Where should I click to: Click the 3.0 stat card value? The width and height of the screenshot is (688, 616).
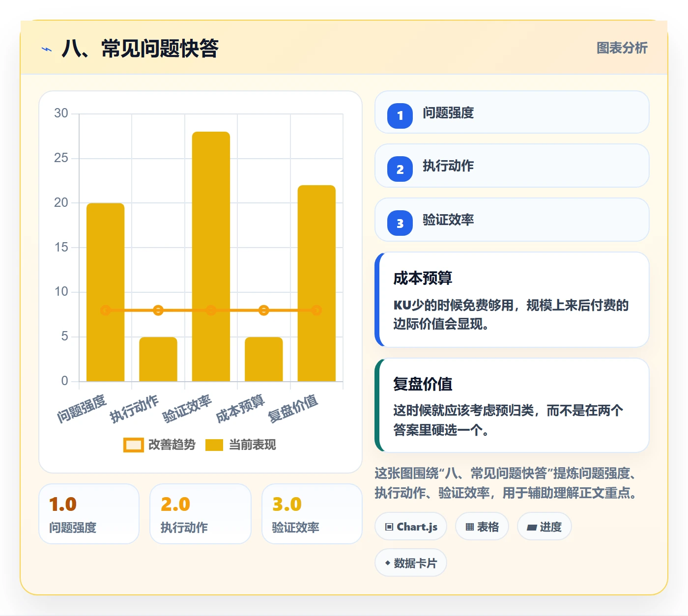287,504
